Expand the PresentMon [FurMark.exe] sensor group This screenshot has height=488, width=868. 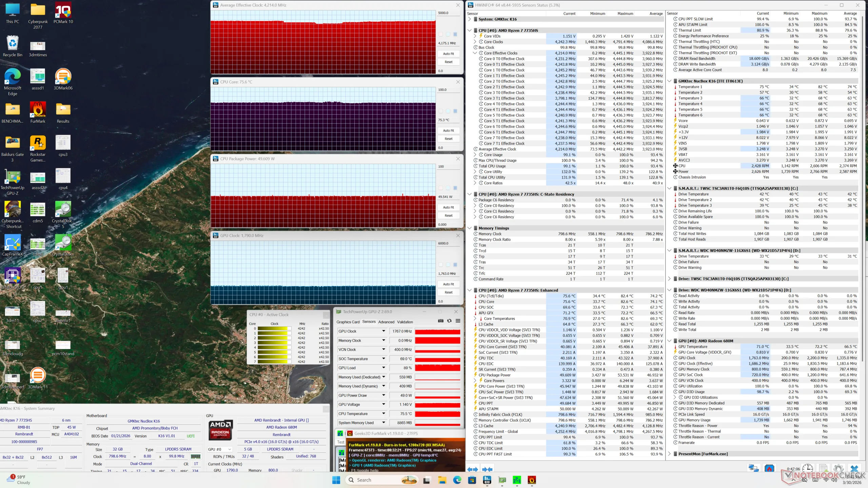669,454
